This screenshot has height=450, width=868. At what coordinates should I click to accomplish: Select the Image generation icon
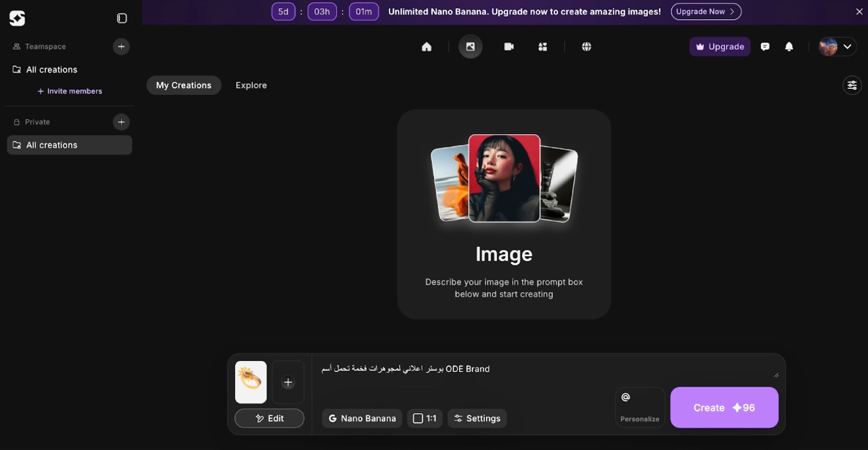pos(470,46)
